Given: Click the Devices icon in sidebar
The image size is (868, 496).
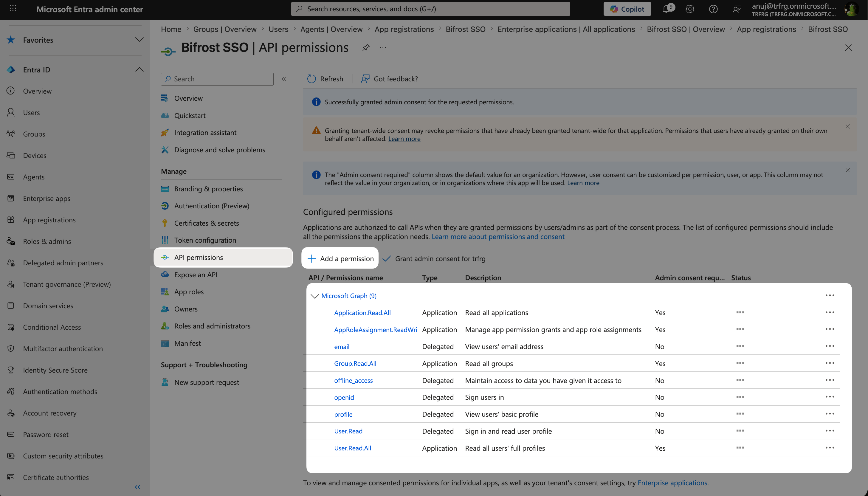Looking at the screenshot, I should (x=11, y=155).
